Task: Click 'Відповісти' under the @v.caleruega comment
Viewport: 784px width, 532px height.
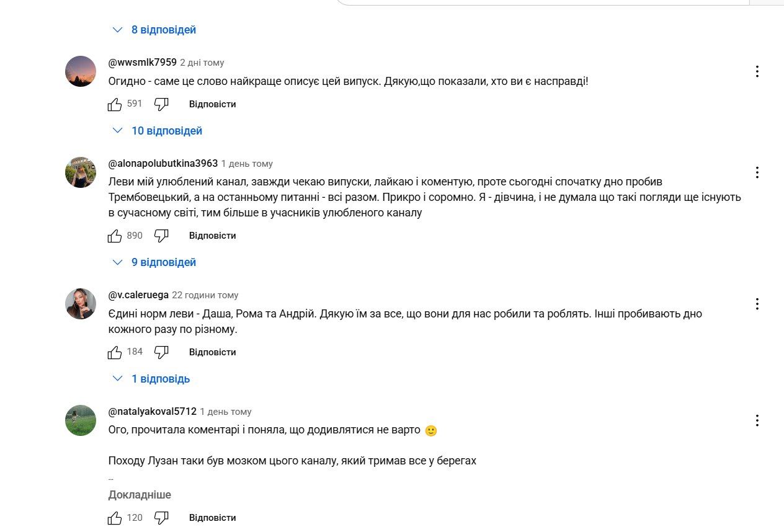Action: click(x=212, y=352)
